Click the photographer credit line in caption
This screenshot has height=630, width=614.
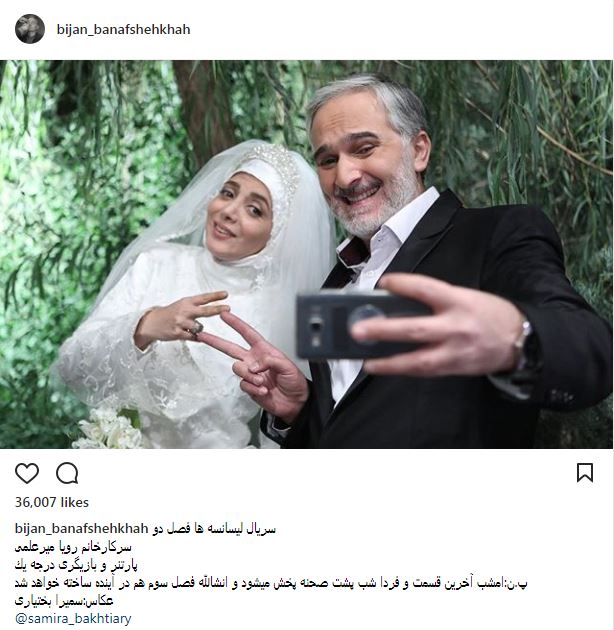point(64,601)
